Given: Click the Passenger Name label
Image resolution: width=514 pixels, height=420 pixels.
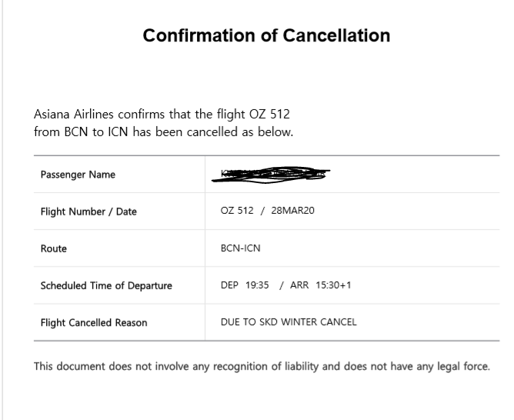Looking at the screenshot, I should tap(78, 175).
